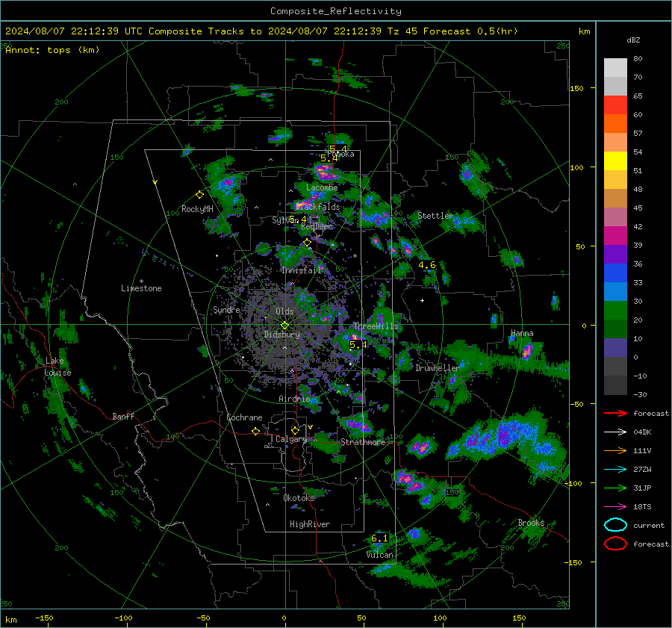672x628 pixels.
Task: Click the yellow diamond marker near Cochrane
Action: (255, 431)
